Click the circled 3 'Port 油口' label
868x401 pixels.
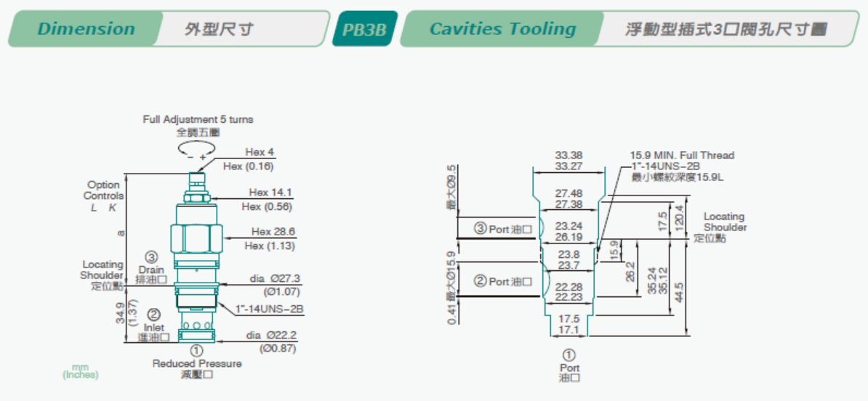pyautogui.click(x=505, y=227)
